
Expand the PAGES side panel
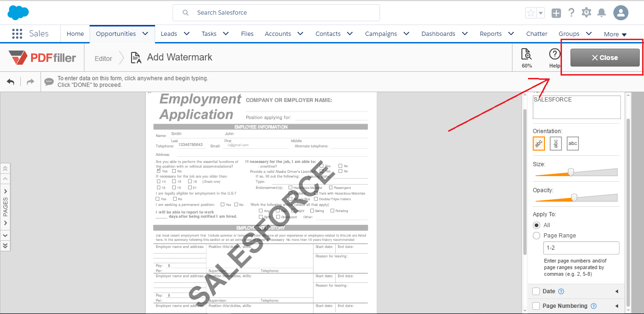point(5,207)
